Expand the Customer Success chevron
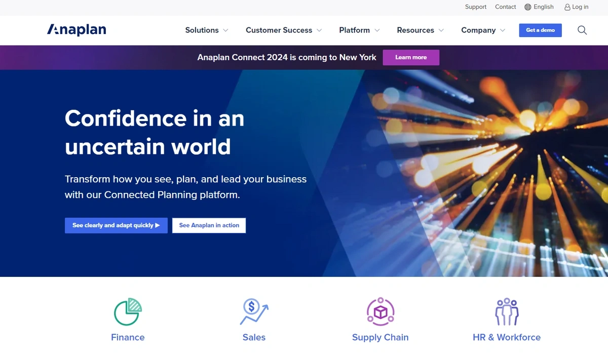The height and width of the screenshot is (364, 608). coord(319,30)
